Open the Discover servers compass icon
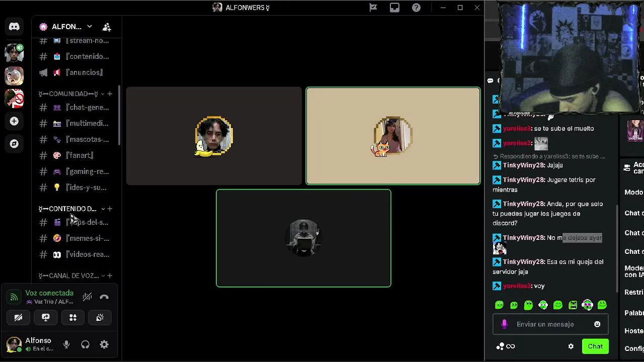 coord(14,144)
